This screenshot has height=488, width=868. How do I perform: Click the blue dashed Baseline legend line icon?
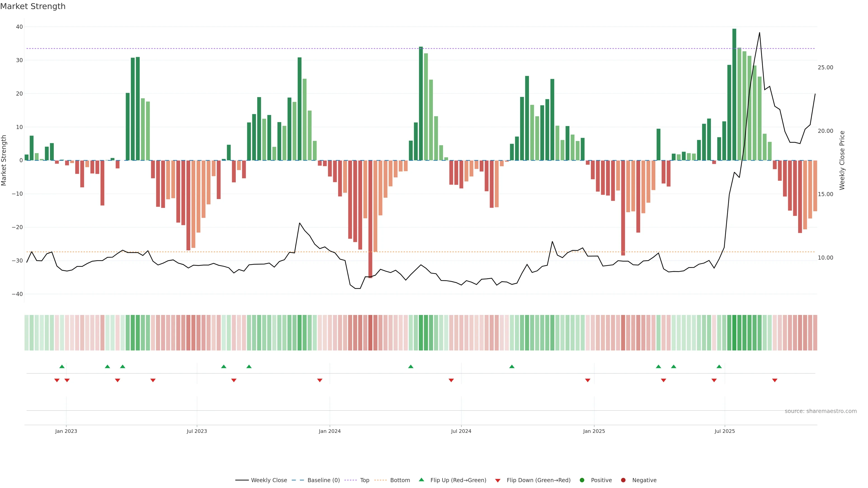297,480
